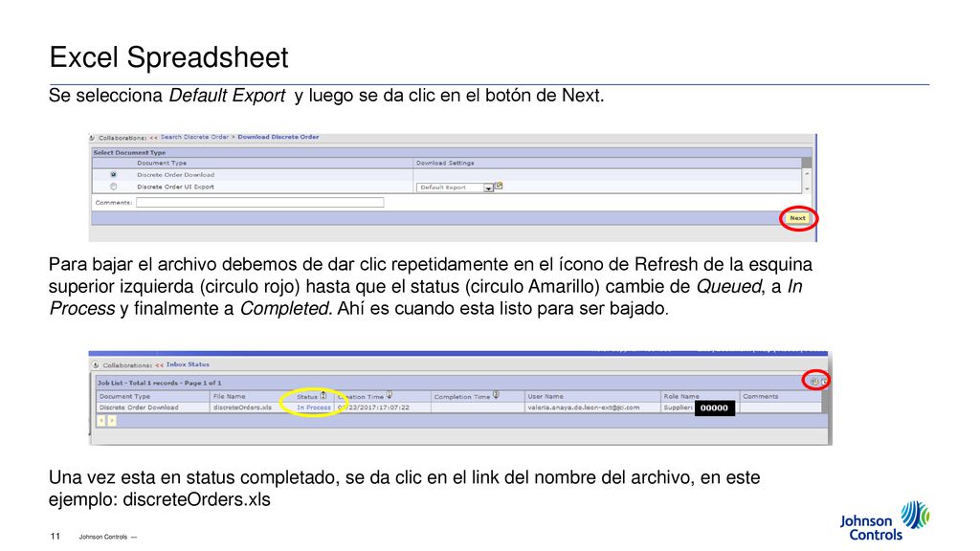Click the Johnson Controls logo
Screen dimensions: 980x551
click(884, 521)
